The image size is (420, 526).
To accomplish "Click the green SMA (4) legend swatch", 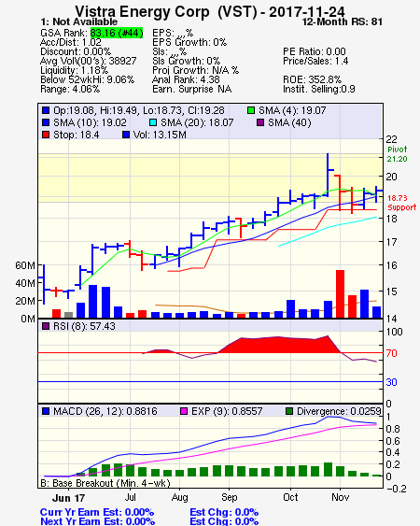I will 251,110.
